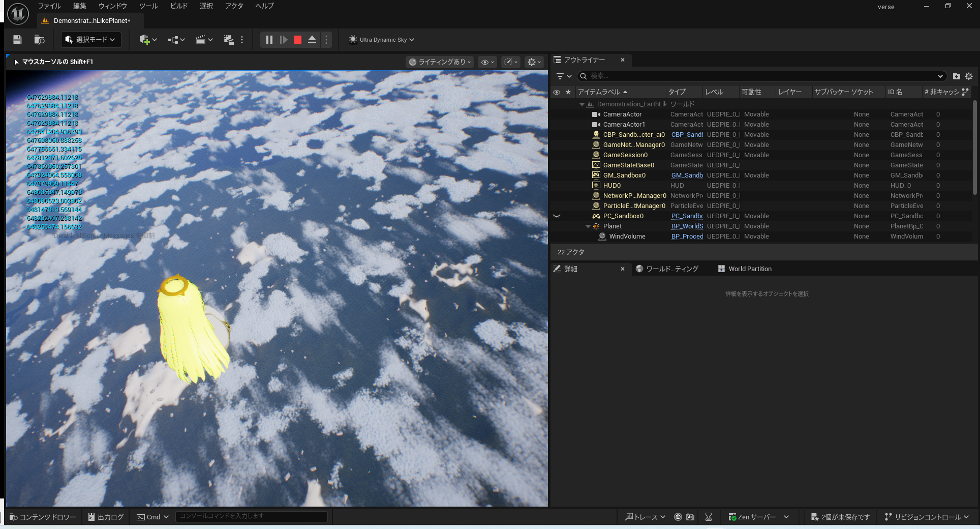Click the eject from player icon
The width and height of the screenshot is (980, 529).
[x=312, y=40]
